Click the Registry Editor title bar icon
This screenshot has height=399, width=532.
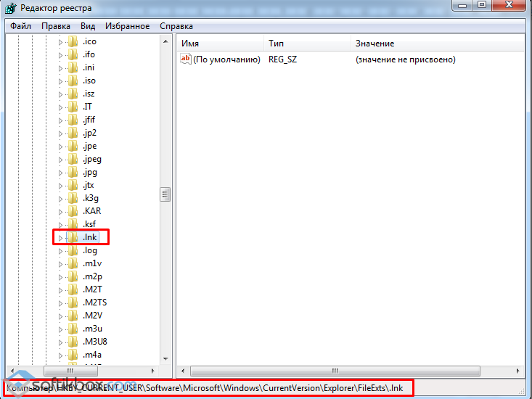pyautogui.click(x=10, y=8)
